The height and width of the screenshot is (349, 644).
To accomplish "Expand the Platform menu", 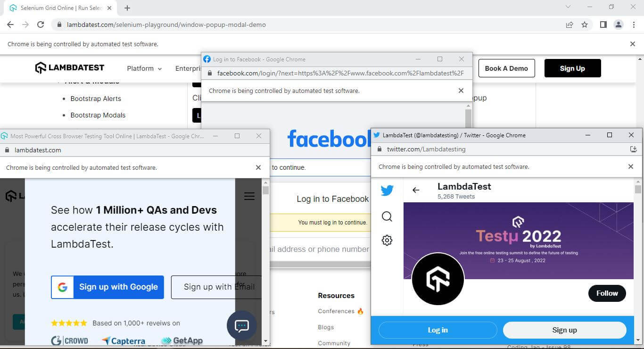I will 144,68.
